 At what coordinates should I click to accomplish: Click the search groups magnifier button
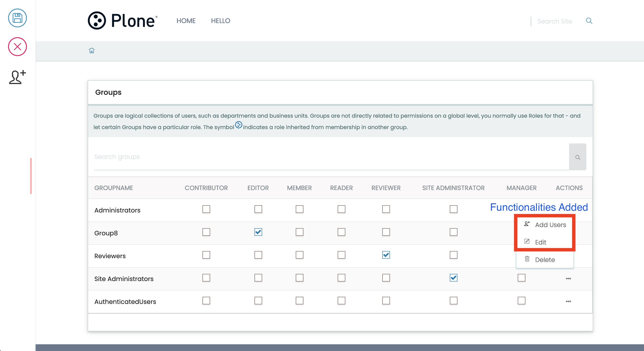tap(578, 157)
